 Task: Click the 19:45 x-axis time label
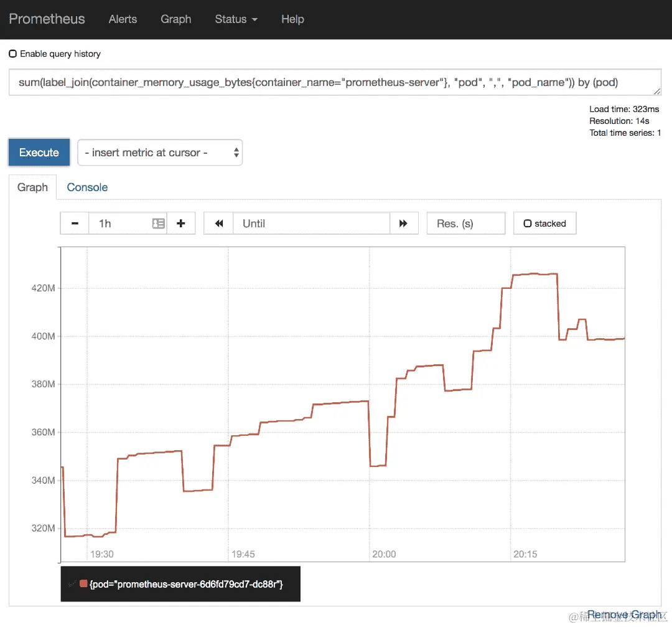pos(243,554)
